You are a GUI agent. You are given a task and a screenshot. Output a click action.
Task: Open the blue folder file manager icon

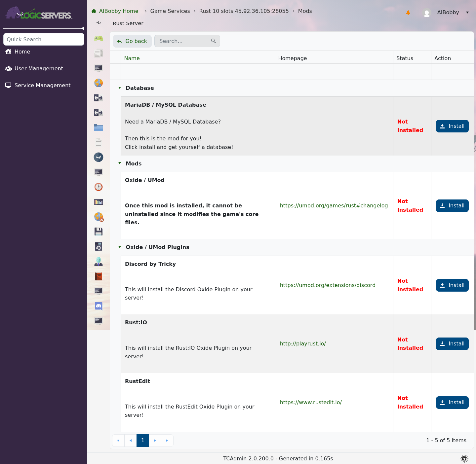(x=99, y=127)
